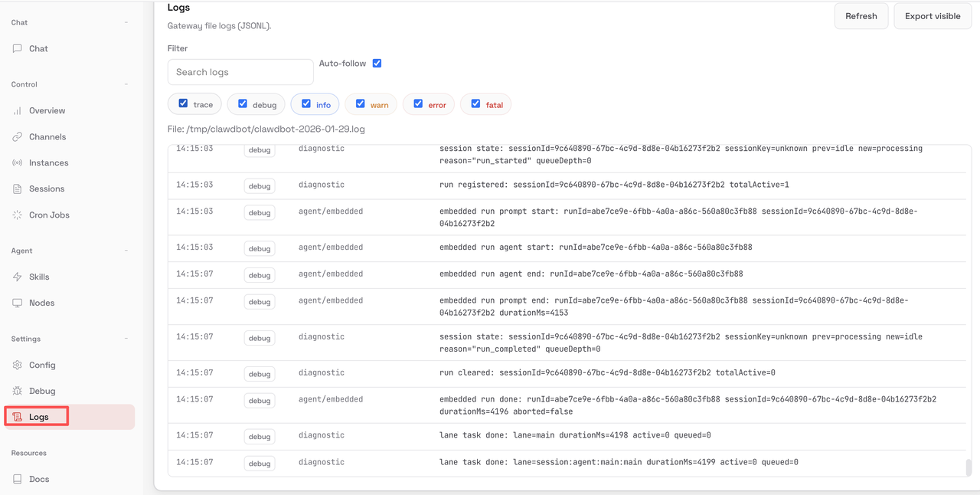Collapse the Control sidebar section
This screenshot has width=980, height=495.
[x=125, y=84]
